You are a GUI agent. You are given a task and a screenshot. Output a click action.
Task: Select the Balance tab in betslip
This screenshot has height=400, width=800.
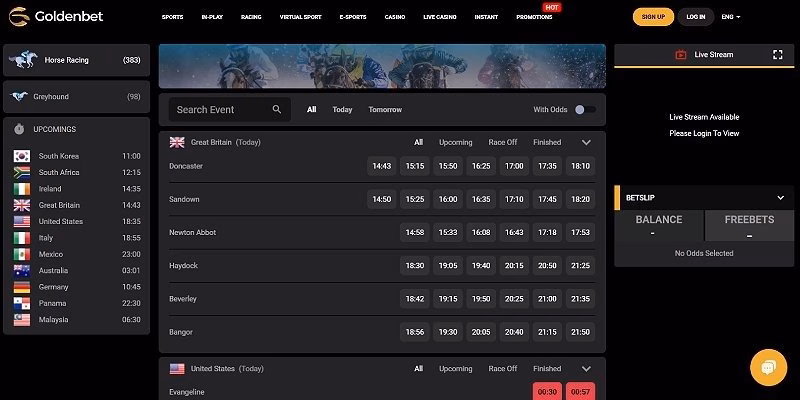[x=659, y=226]
